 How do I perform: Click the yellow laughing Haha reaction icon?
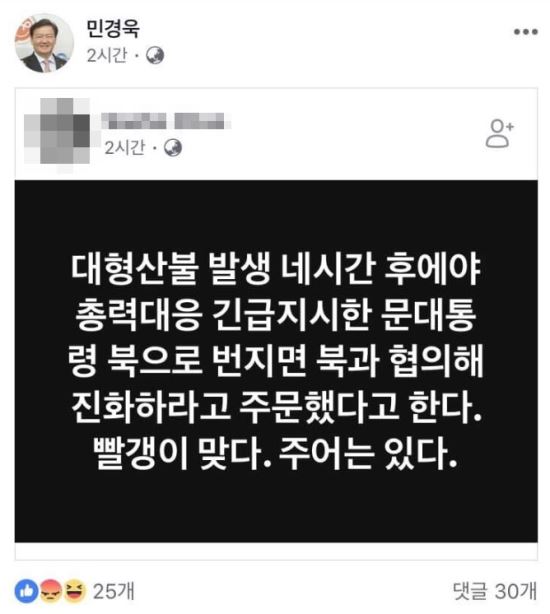(x=74, y=591)
